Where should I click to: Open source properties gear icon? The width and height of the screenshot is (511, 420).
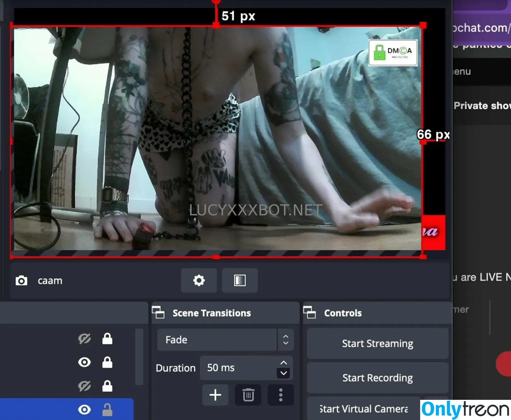coord(199,280)
